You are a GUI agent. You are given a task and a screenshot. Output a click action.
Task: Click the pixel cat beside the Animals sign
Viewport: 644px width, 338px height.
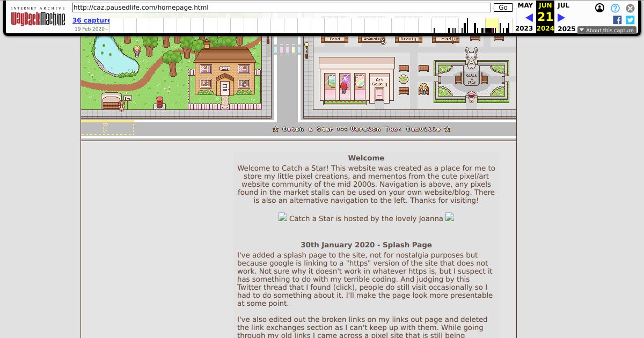point(382,42)
